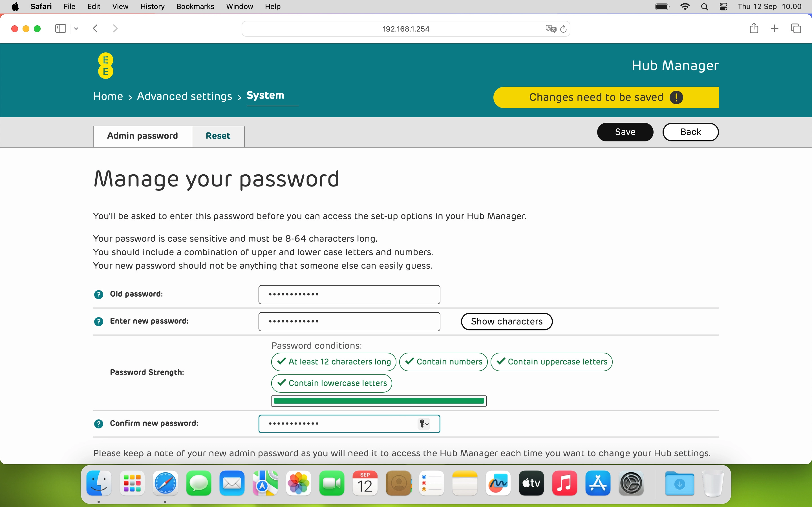Open Safari share icon
The height and width of the screenshot is (507, 812).
pyautogui.click(x=754, y=28)
